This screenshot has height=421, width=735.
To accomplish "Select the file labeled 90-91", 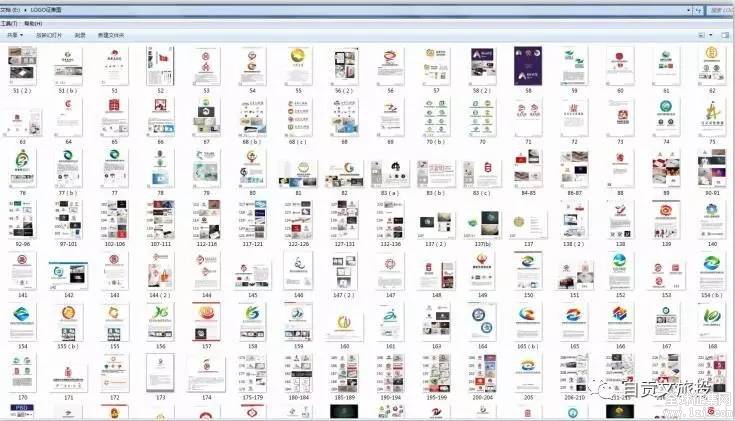I will point(712,170).
